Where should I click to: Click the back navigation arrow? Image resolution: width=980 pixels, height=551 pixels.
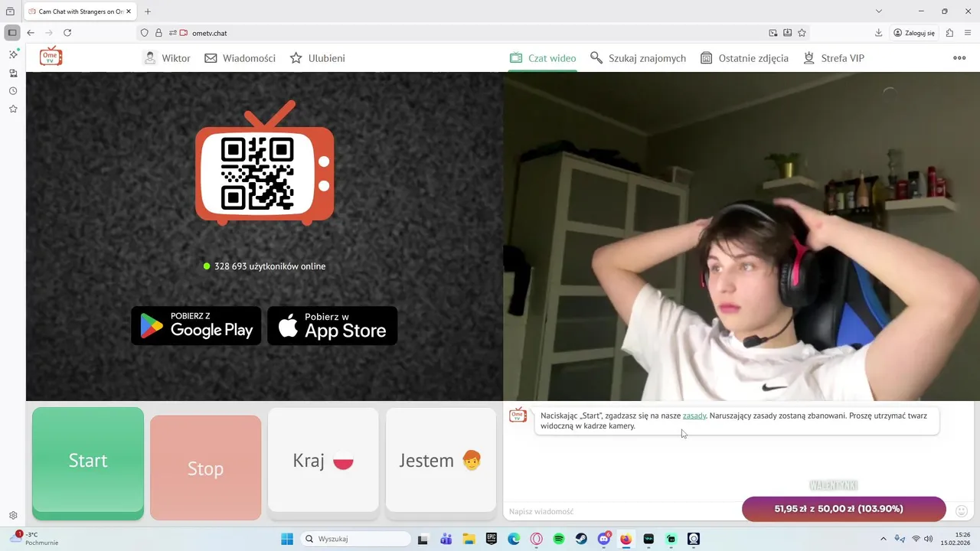coord(31,33)
